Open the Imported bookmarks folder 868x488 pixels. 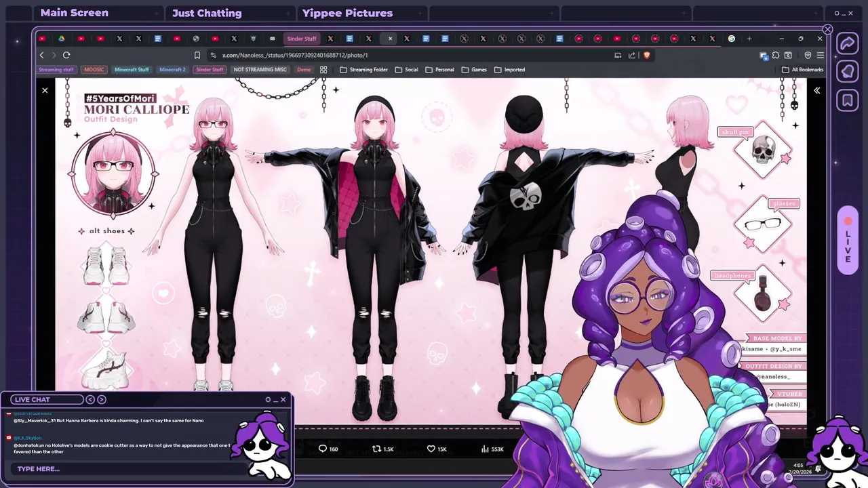pos(509,70)
